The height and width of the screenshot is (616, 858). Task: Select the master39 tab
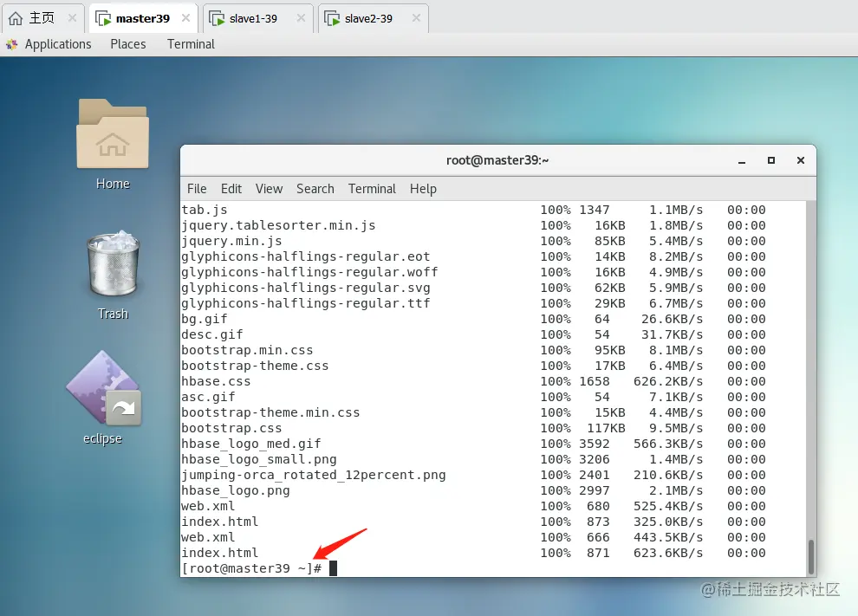tap(143, 18)
